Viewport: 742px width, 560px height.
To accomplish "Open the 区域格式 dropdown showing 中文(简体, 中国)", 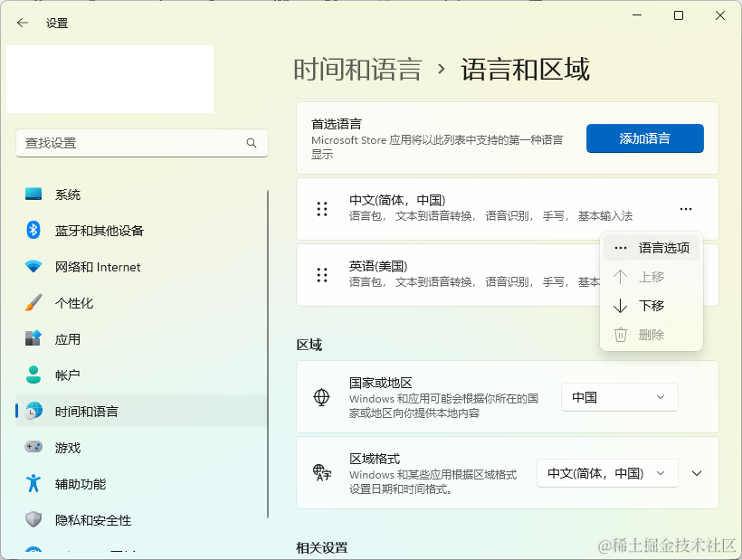I will click(x=606, y=472).
